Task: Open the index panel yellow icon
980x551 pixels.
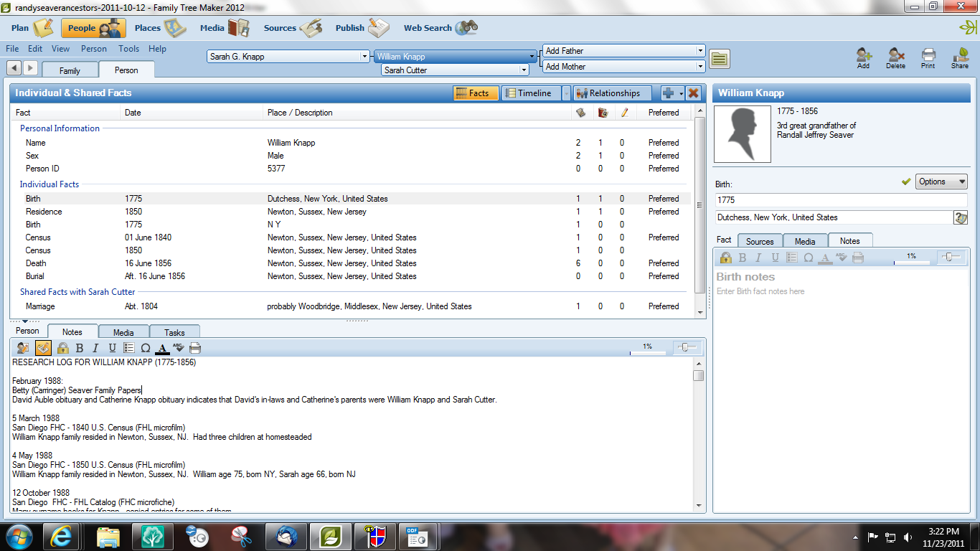Action: coord(720,59)
